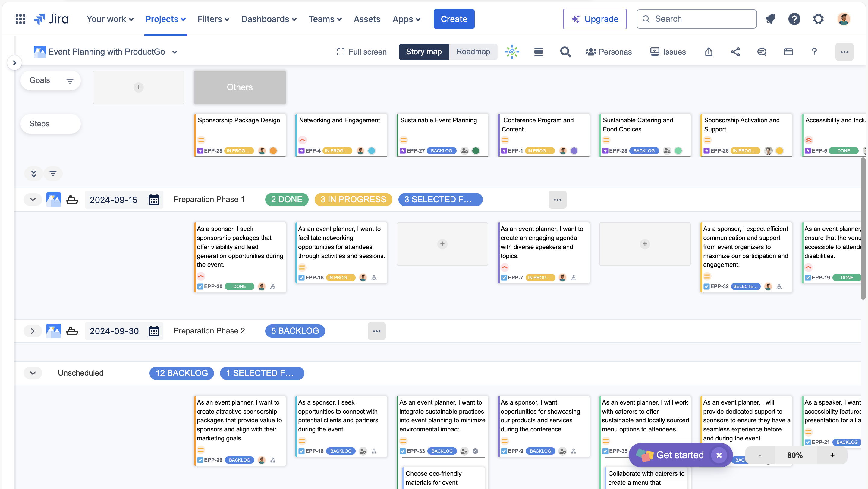Screen dimensions: 868x489
Task: Open the app switcher grid icon
Action: click(20, 19)
